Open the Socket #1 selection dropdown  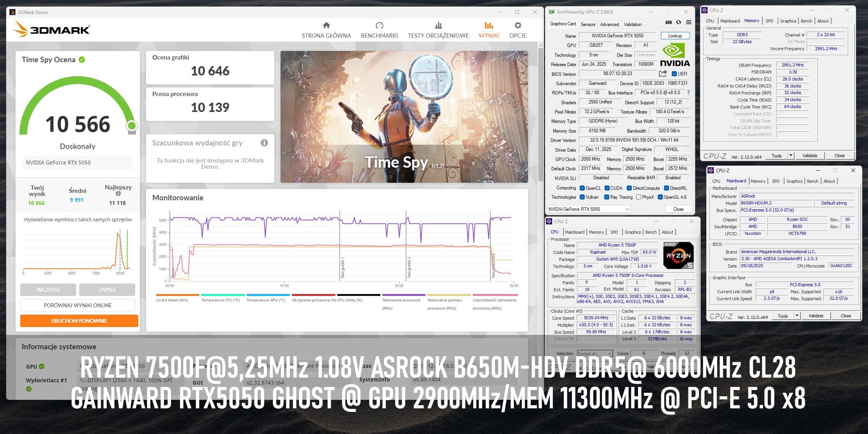[x=594, y=353]
